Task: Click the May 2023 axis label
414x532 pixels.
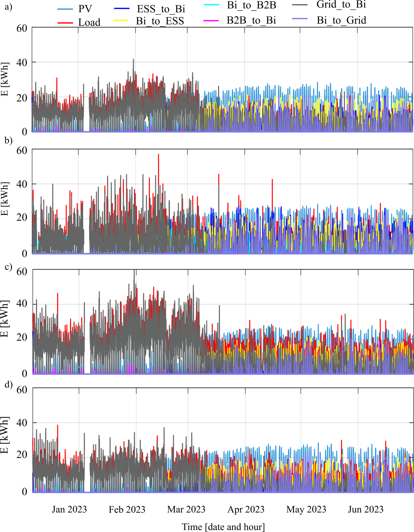Action: [x=306, y=509]
